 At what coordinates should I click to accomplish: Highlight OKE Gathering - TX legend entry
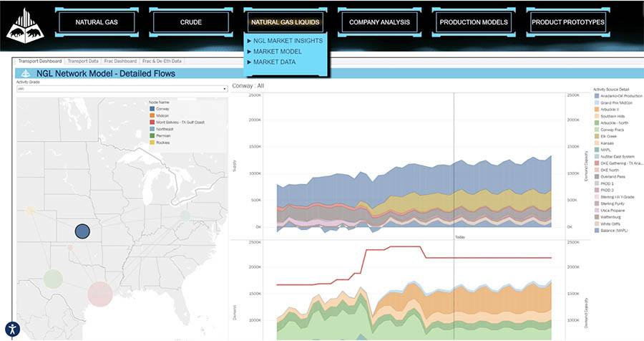pos(618,163)
